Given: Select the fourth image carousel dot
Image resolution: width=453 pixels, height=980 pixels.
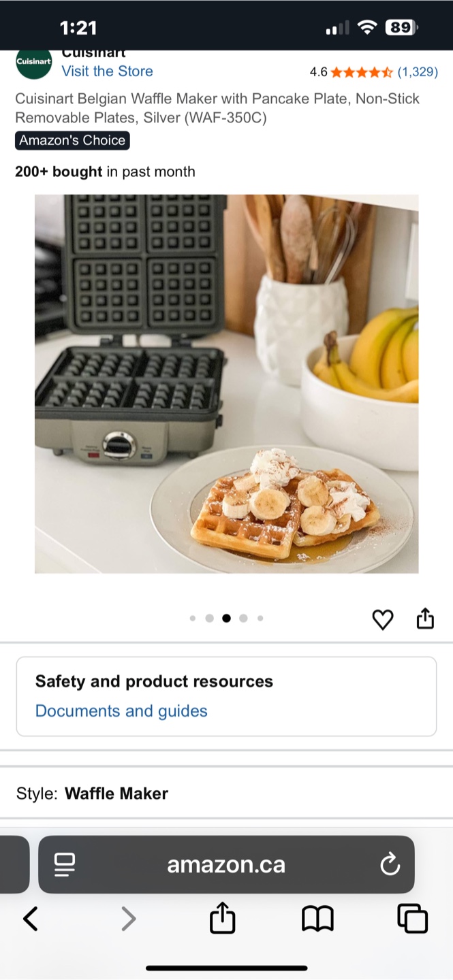Looking at the screenshot, I should (243, 619).
